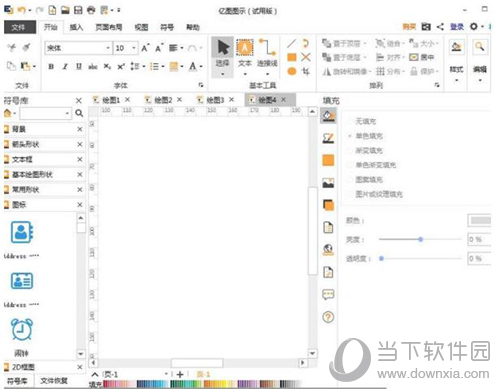Open the fill bucket panel icon

(x=328, y=116)
